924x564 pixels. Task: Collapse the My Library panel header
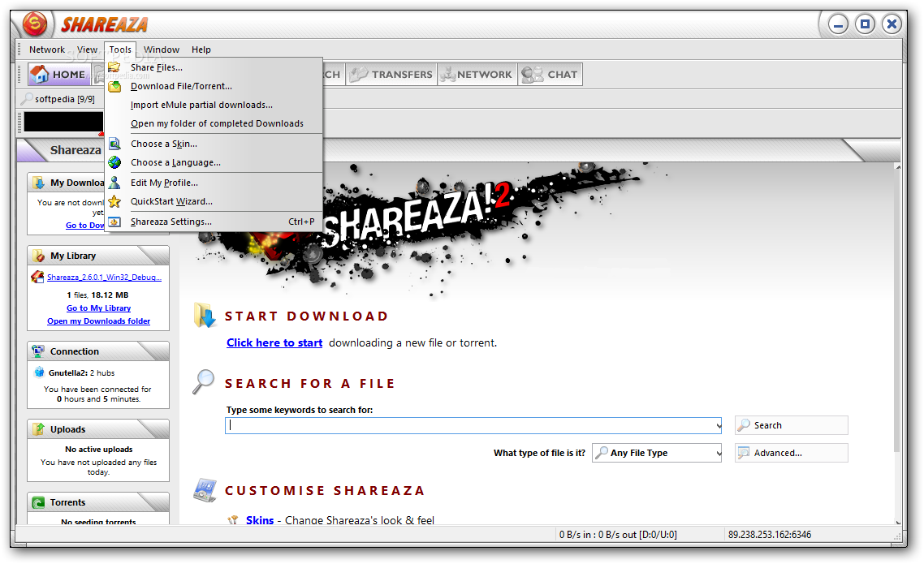click(98, 256)
